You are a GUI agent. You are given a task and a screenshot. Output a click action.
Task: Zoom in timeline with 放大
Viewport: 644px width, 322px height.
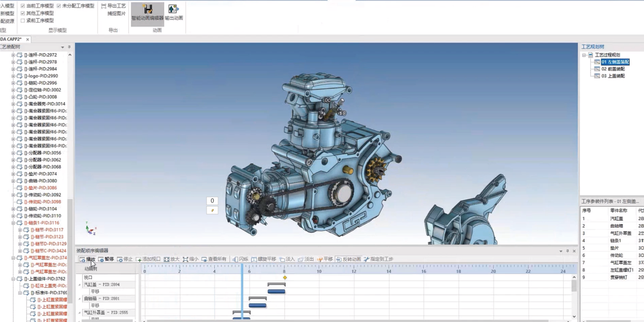172,259
